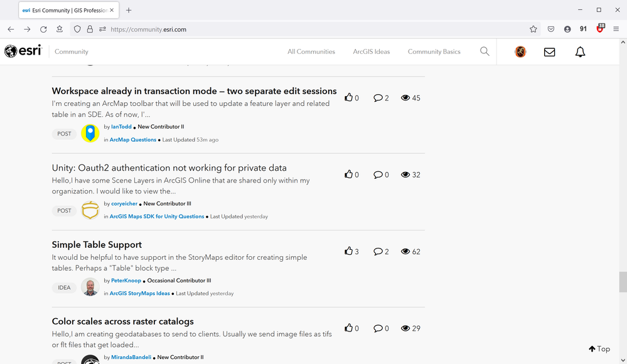627x364 pixels.
Task: Visit PeterKnoop's profile link
Action: [126, 281]
